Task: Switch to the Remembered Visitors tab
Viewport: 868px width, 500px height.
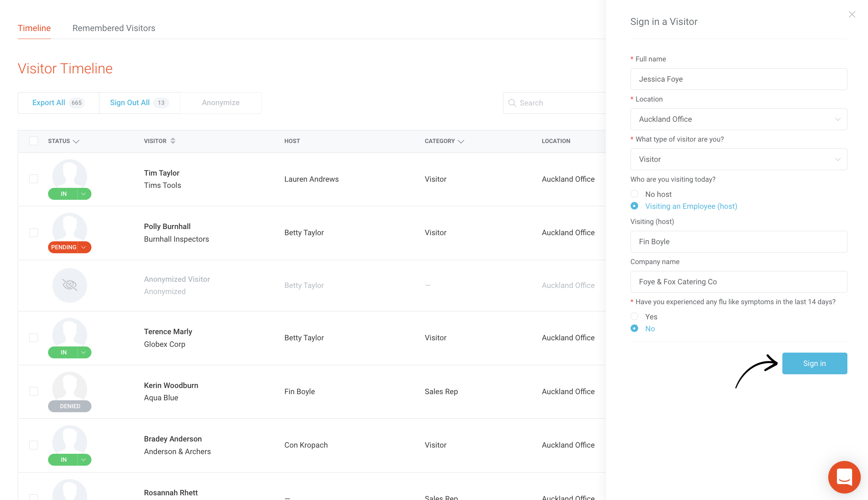Action: [114, 28]
